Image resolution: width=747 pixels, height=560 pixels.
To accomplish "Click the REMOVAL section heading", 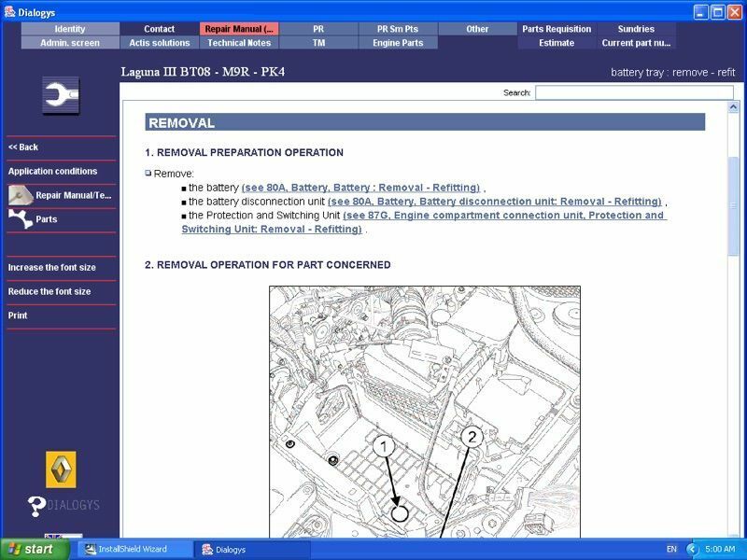I will click(x=425, y=122).
